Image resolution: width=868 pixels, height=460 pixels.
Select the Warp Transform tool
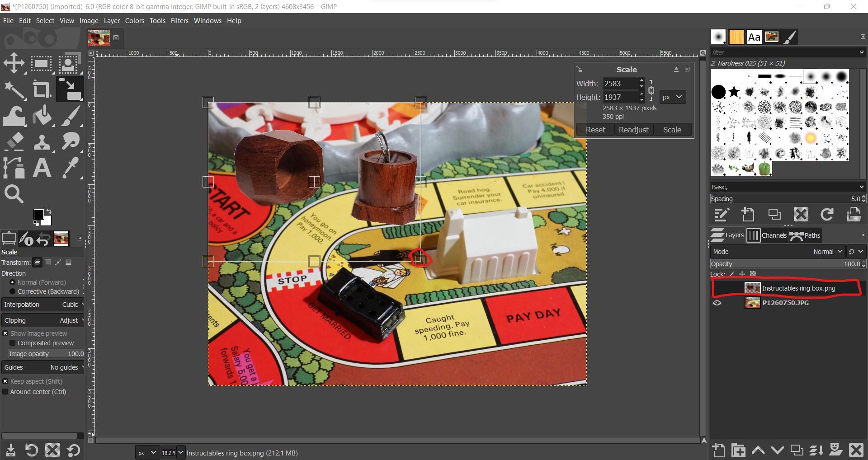click(14, 116)
